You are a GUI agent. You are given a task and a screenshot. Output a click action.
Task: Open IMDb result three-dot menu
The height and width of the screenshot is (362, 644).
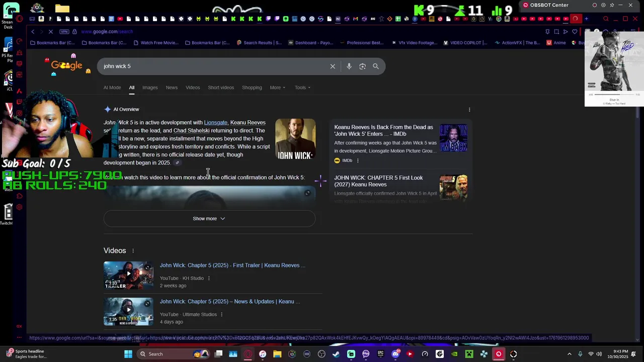tap(358, 160)
